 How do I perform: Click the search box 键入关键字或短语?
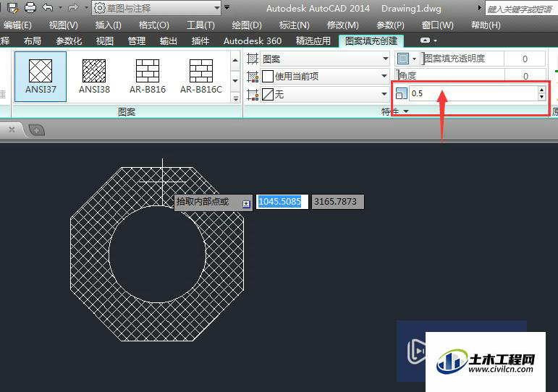pos(521,9)
